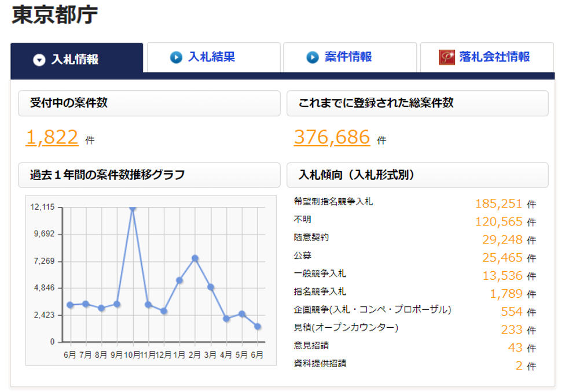Click the February data point on graph
565x392 pixels.
click(195, 258)
